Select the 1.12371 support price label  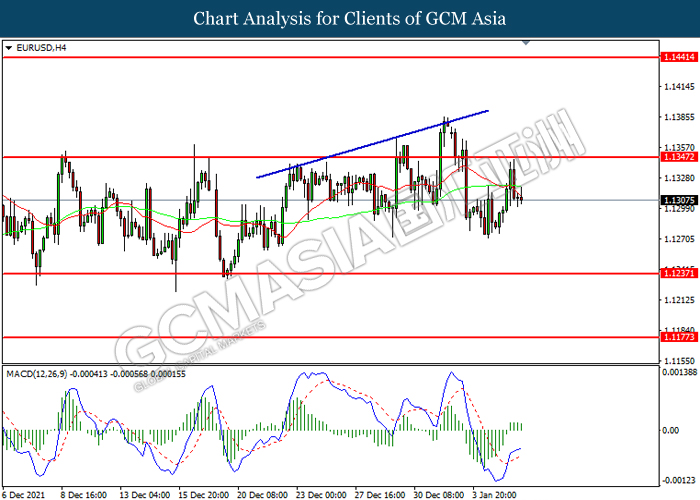[x=679, y=273]
